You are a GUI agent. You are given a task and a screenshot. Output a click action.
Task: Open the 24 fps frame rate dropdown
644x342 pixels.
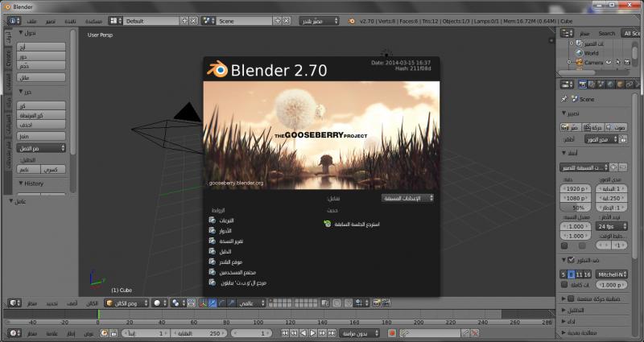pyautogui.click(x=612, y=226)
